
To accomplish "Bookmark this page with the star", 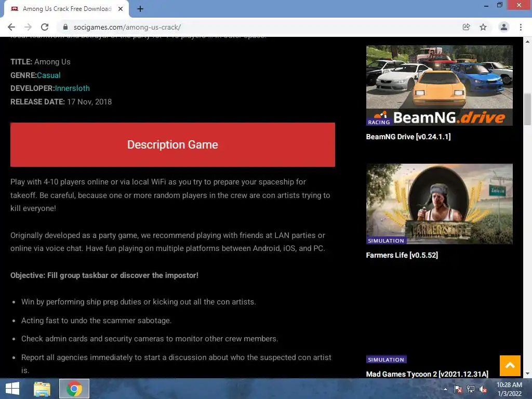I will tap(483, 27).
